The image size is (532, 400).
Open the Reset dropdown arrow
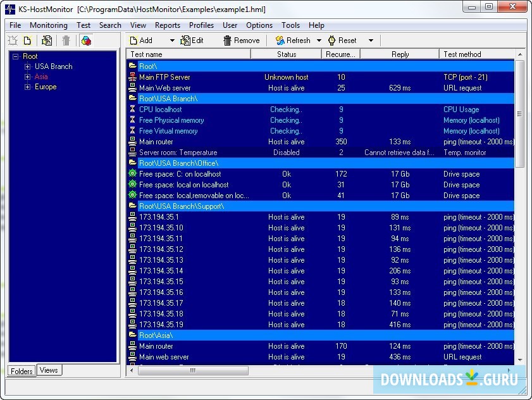pos(371,41)
